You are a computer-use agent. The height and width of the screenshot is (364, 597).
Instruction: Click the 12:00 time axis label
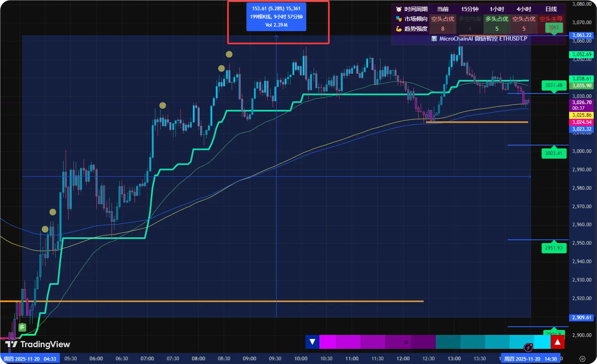[403, 359]
